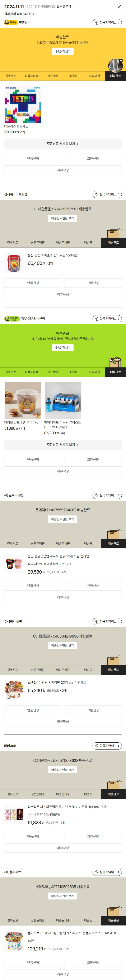
Task: Open the Powerade 마운틴 블라스트 product image
Action: coord(63,400)
